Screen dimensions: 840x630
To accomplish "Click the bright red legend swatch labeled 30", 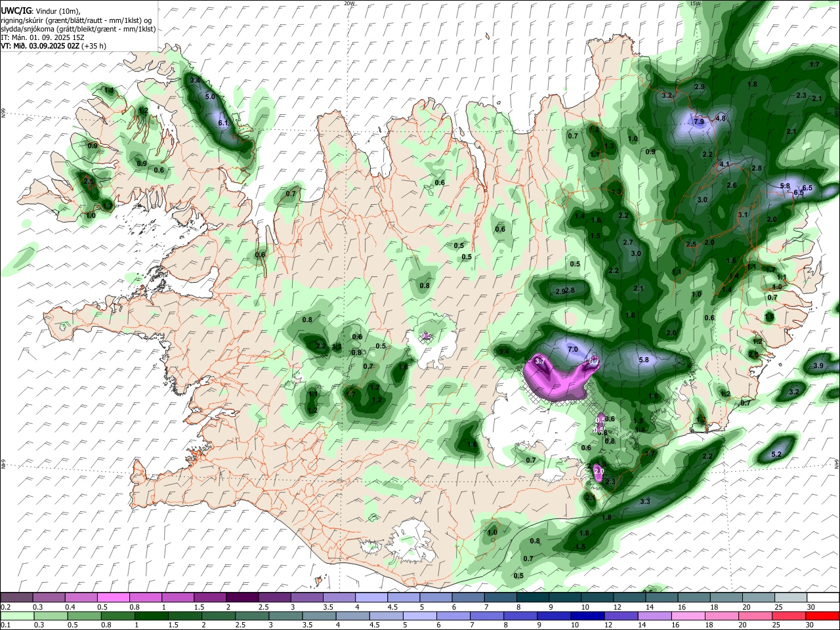I will coord(822,616).
